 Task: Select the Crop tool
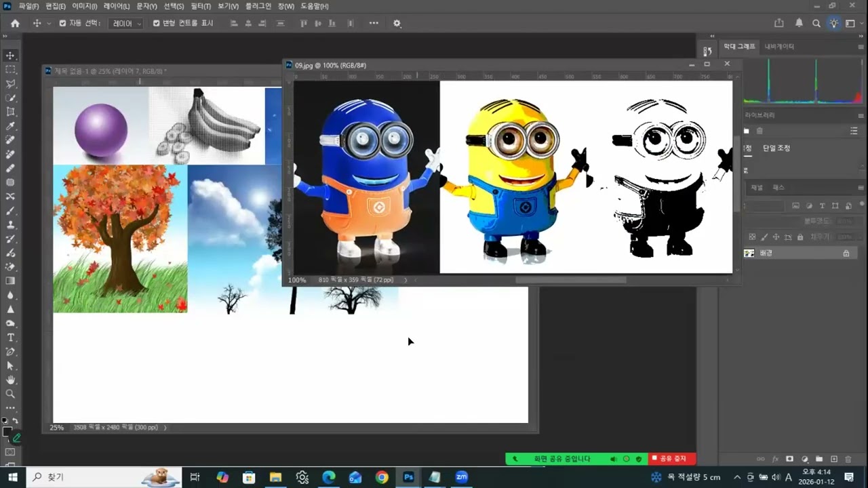coord(10,112)
